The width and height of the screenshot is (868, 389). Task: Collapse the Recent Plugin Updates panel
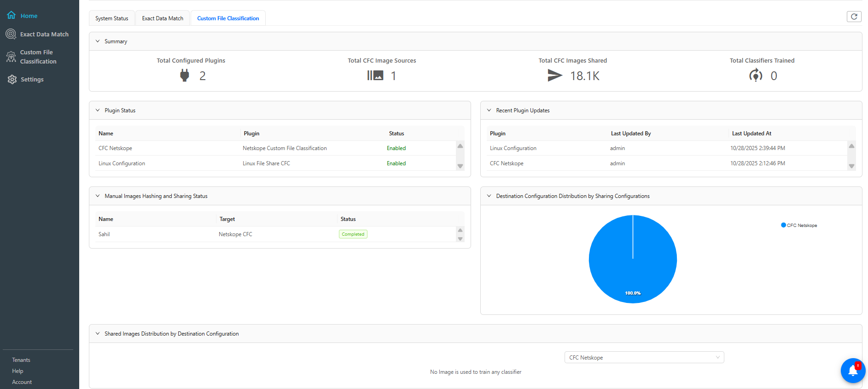click(489, 110)
